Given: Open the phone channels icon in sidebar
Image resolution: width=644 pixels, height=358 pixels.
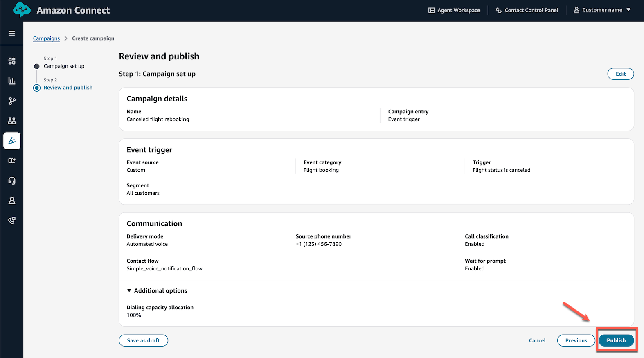Looking at the screenshot, I should coord(12,221).
